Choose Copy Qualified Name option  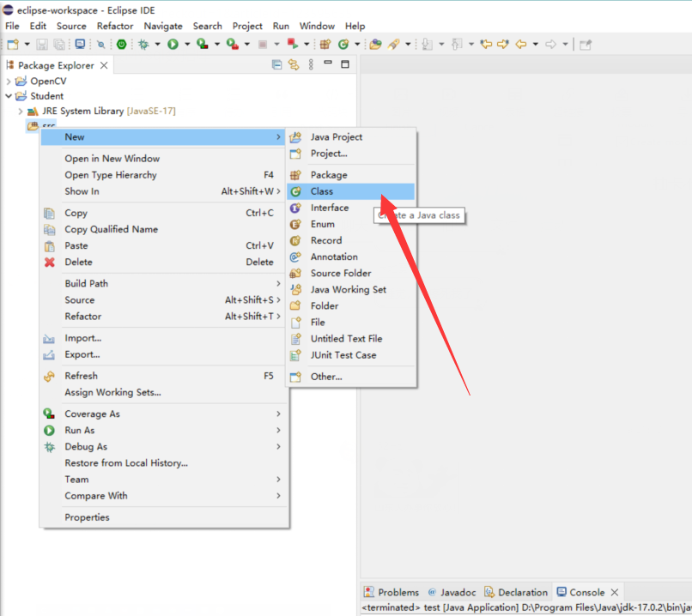(163, 229)
